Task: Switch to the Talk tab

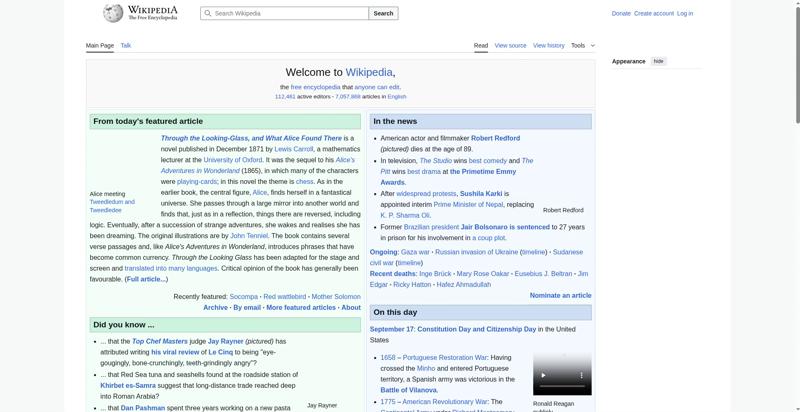Action: (x=126, y=45)
